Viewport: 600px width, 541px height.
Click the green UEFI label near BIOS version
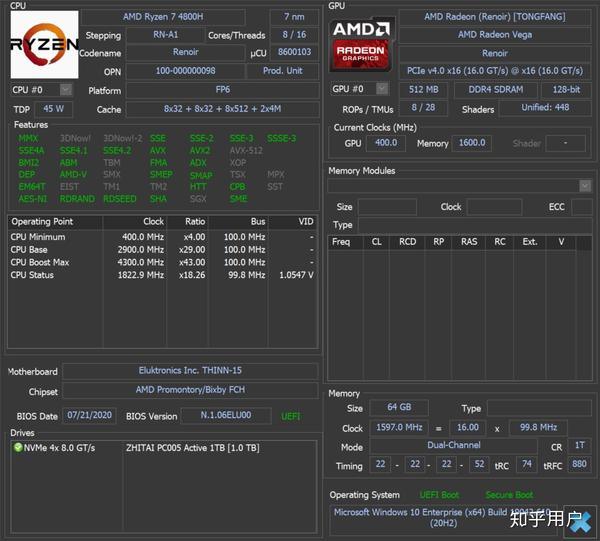pyautogui.click(x=291, y=416)
